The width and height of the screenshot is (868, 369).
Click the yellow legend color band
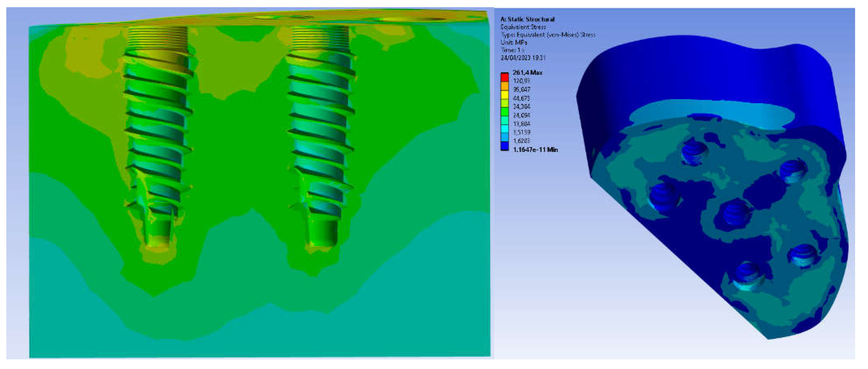504,95
